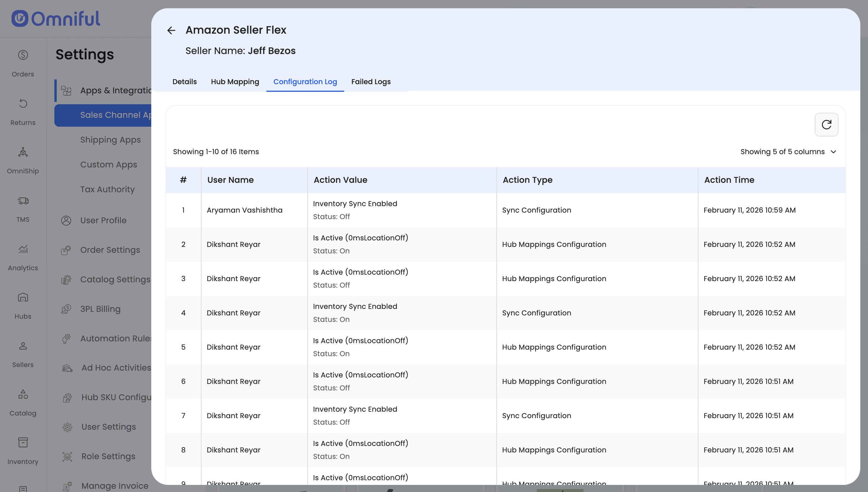Viewport: 868px width, 492px height.
Task: Click the Omniful logo
Action: click(x=56, y=19)
